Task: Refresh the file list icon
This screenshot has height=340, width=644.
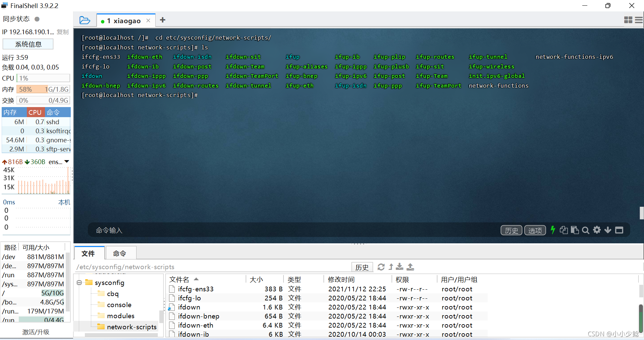Action: pyautogui.click(x=381, y=267)
